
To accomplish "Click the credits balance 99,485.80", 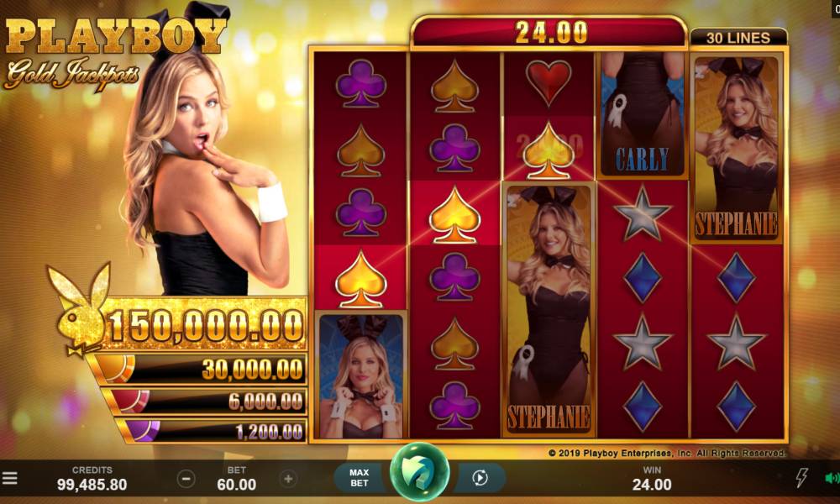I will [x=92, y=485].
